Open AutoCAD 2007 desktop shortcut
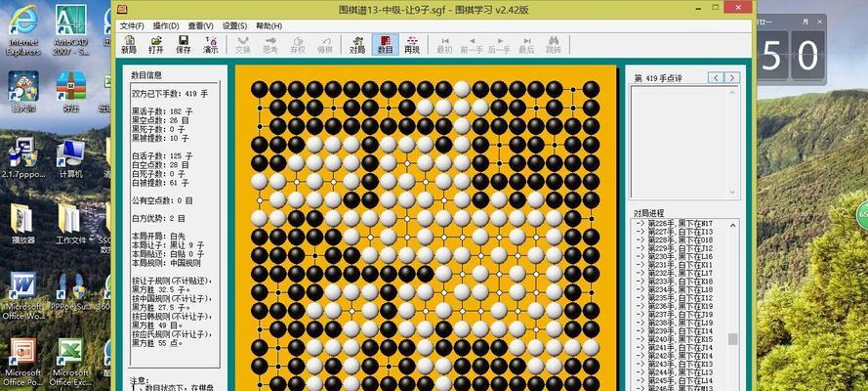This screenshot has height=391, width=868. coord(71,31)
